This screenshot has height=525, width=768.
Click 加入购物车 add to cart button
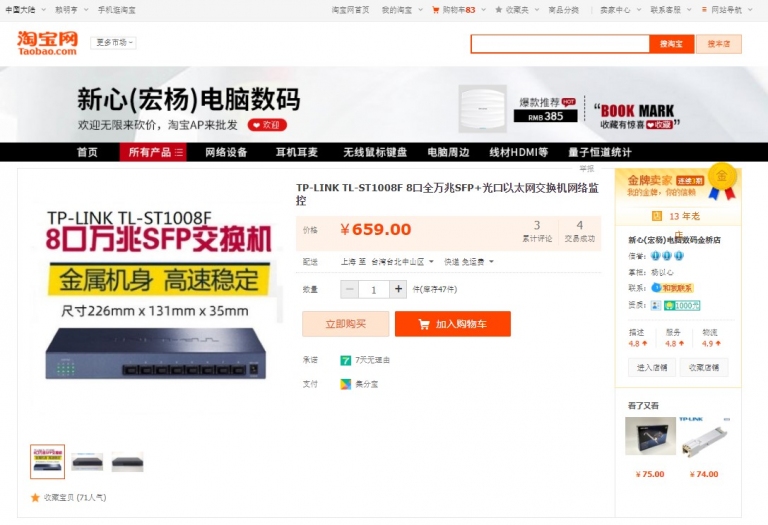click(x=453, y=324)
